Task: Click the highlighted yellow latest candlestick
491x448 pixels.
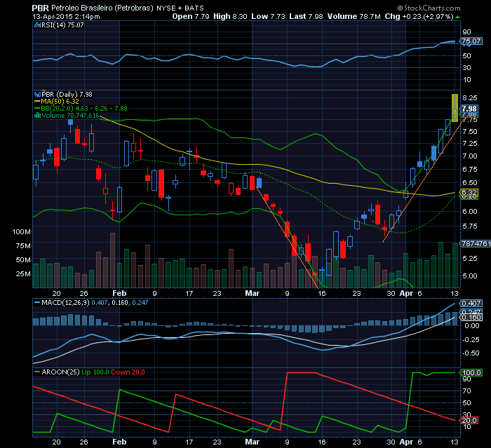Action: (x=455, y=108)
